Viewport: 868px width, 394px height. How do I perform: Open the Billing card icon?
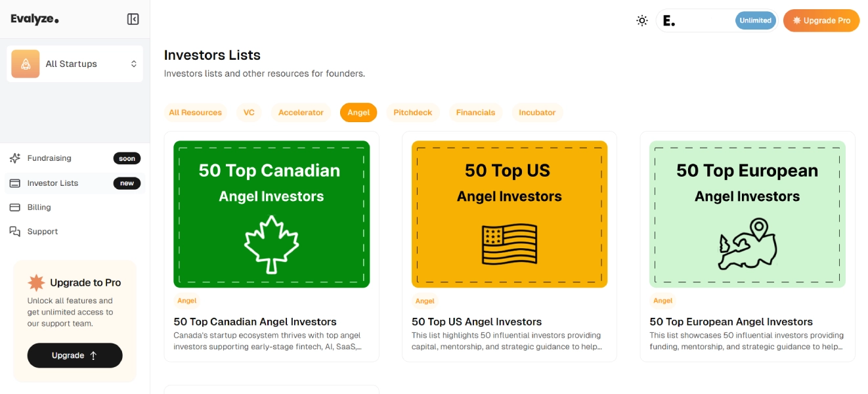pos(15,208)
